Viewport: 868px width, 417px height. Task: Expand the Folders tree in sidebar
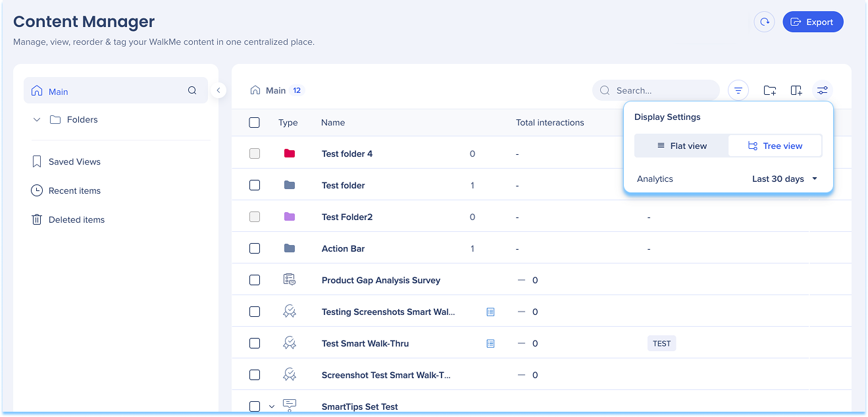(x=37, y=120)
